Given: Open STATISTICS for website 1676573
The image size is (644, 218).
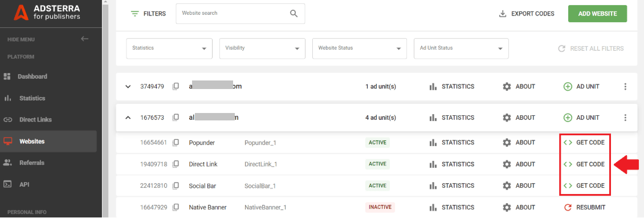Looking at the screenshot, I should coord(451,118).
